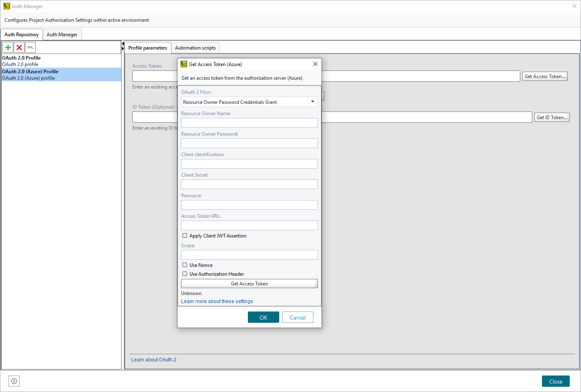Open the Learn about OAuth 2 link
Image resolution: width=581 pixels, height=392 pixels.
point(153,359)
